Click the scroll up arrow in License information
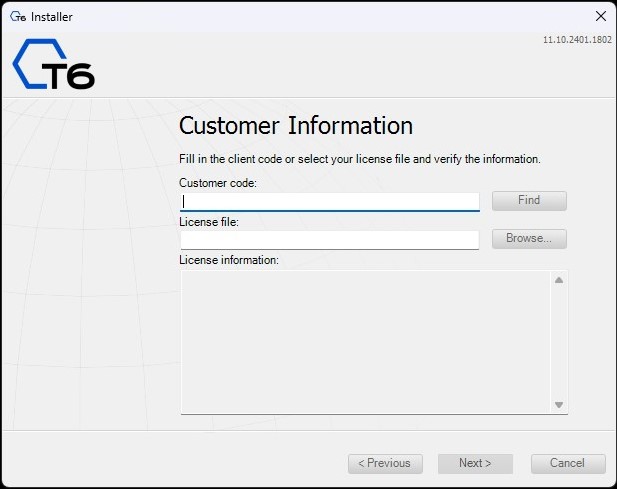The image size is (617, 489). tap(559, 280)
